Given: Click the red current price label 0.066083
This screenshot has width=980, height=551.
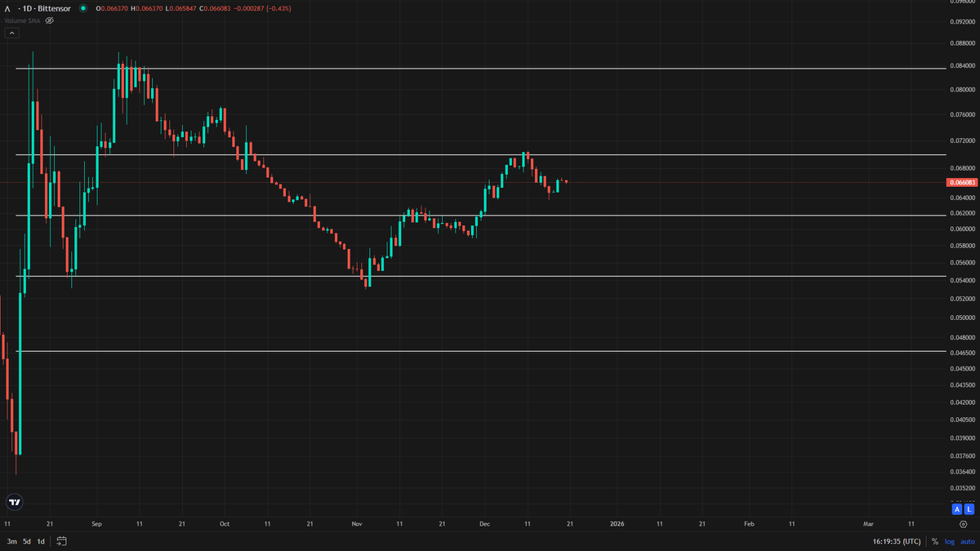Looking at the screenshot, I should tap(962, 181).
